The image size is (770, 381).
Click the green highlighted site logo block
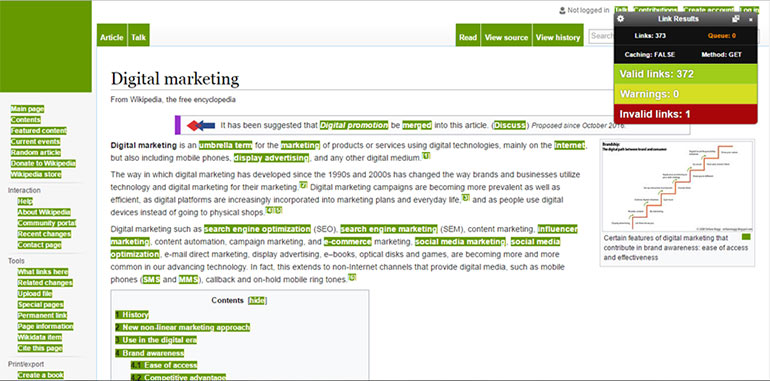(x=46, y=46)
